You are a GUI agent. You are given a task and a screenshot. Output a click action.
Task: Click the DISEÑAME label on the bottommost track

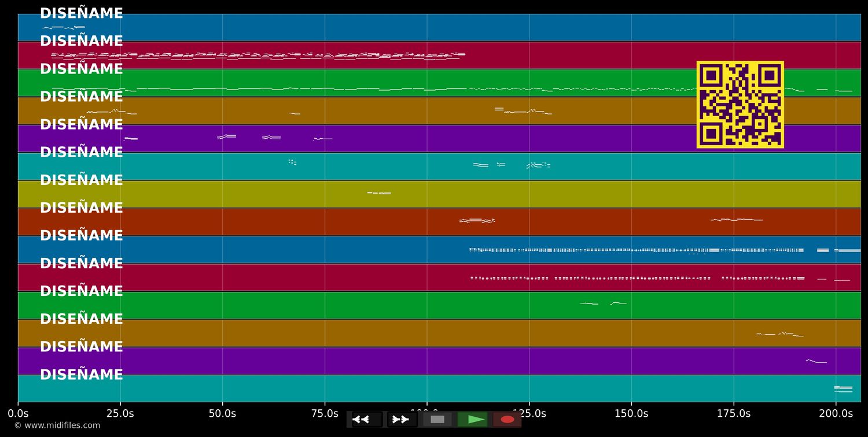(82, 375)
